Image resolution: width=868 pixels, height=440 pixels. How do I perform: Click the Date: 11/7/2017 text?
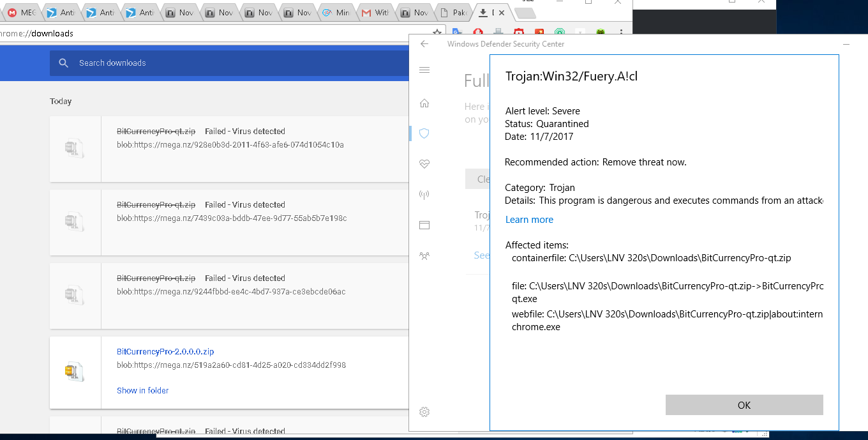(539, 137)
